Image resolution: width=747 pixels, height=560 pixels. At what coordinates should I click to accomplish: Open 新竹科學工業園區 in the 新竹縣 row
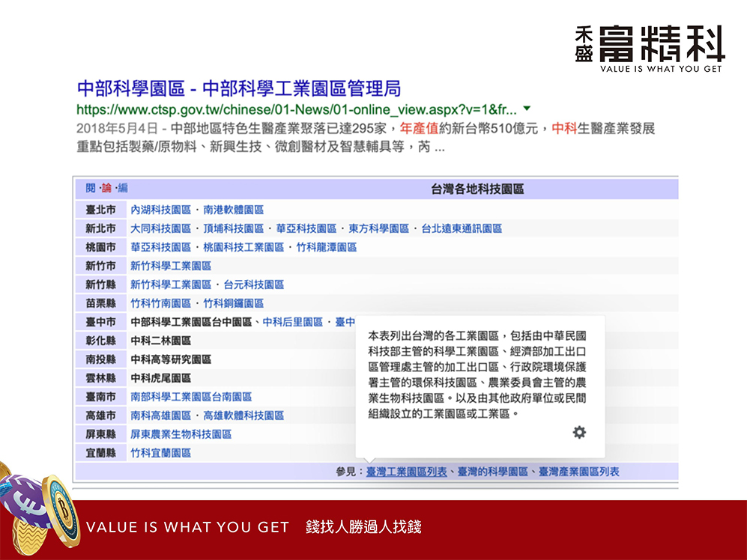coord(171,284)
